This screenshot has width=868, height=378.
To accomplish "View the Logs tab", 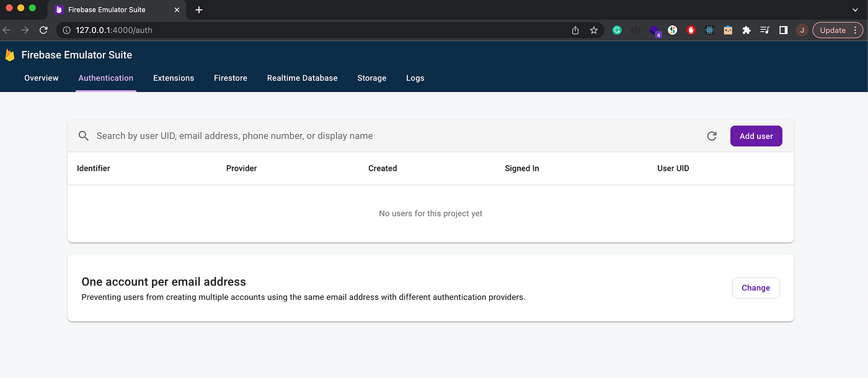I will pyautogui.click(x=415, y=78).
